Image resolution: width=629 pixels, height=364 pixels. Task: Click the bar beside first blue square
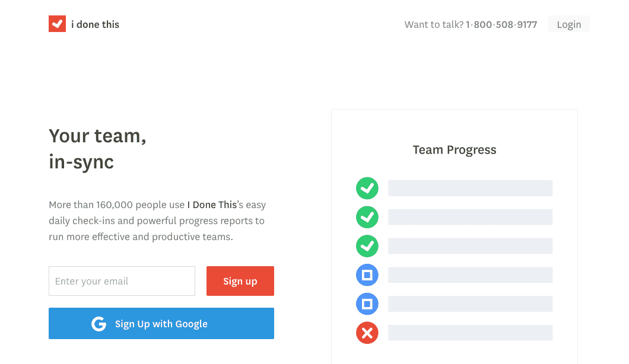tap(470, 275)
